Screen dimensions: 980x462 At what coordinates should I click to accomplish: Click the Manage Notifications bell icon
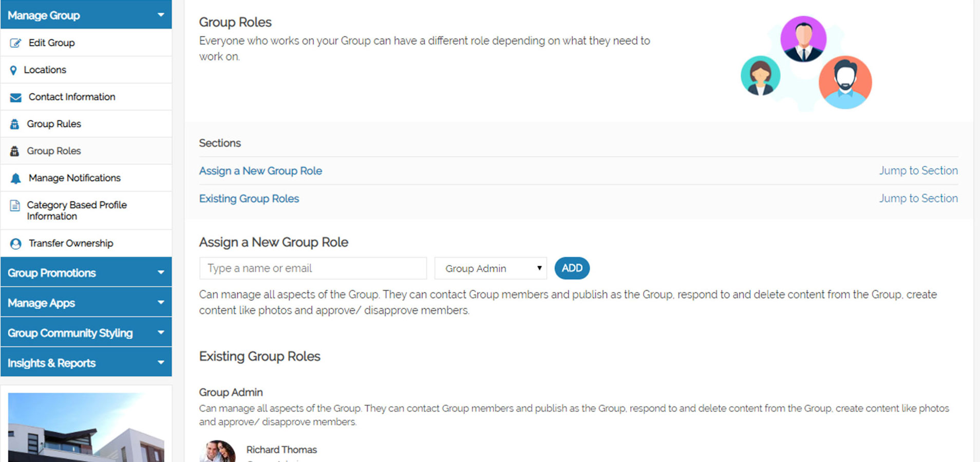click(x=15, y=178)
